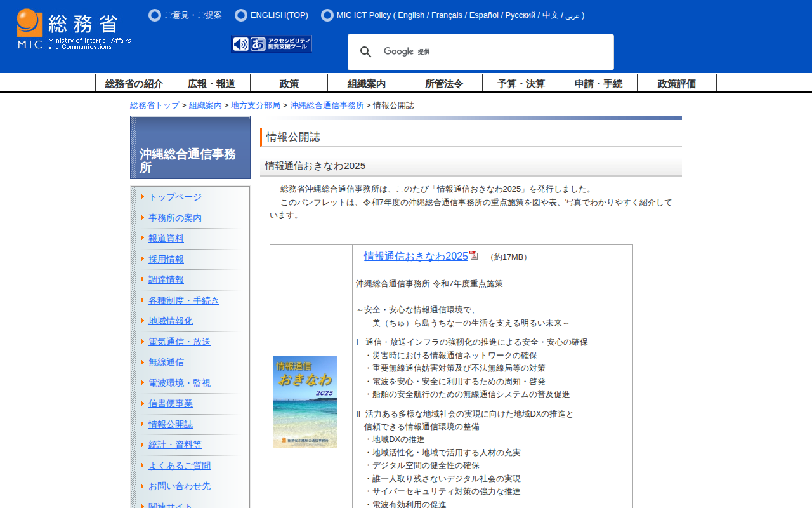The width and height of the screenshot is (812, 508).
Task: Go to 報道資料 in the sidebar
Action: tap(166, 238)
